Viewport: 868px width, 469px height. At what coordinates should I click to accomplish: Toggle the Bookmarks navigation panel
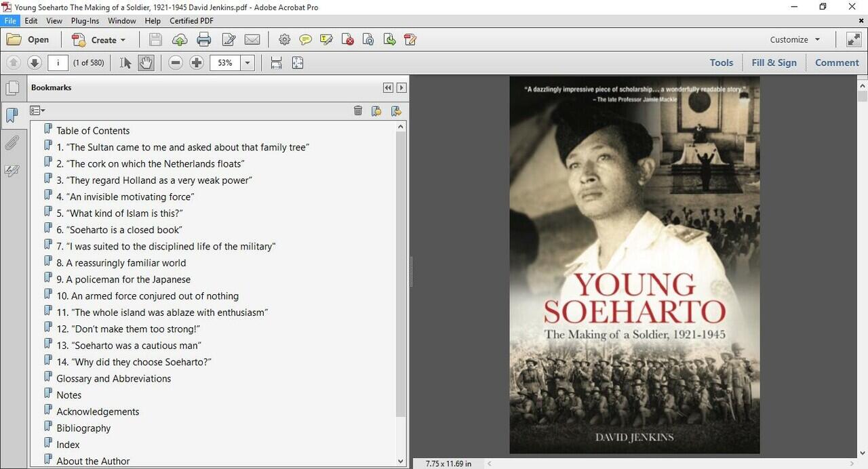point(12,116)
